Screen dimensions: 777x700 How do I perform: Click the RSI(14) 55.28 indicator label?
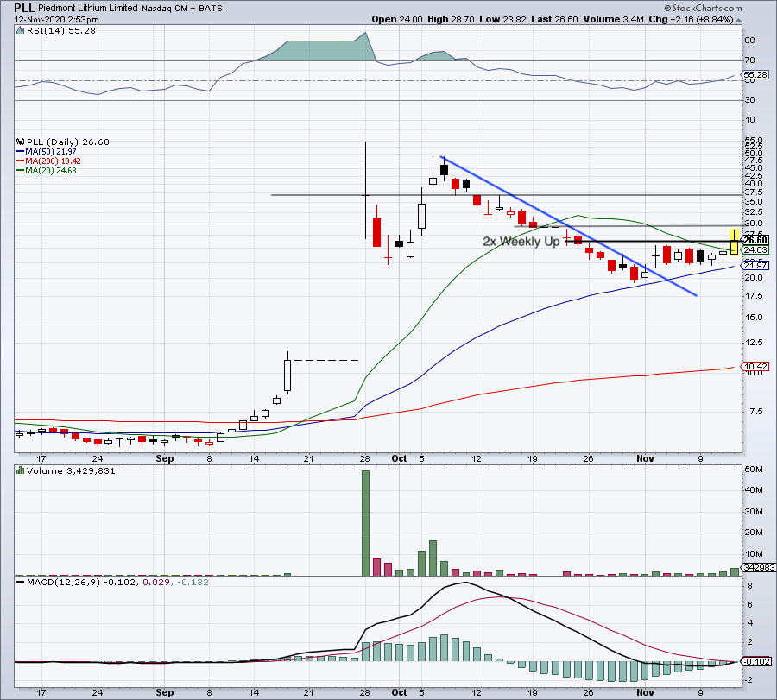(x=61, y=31)
